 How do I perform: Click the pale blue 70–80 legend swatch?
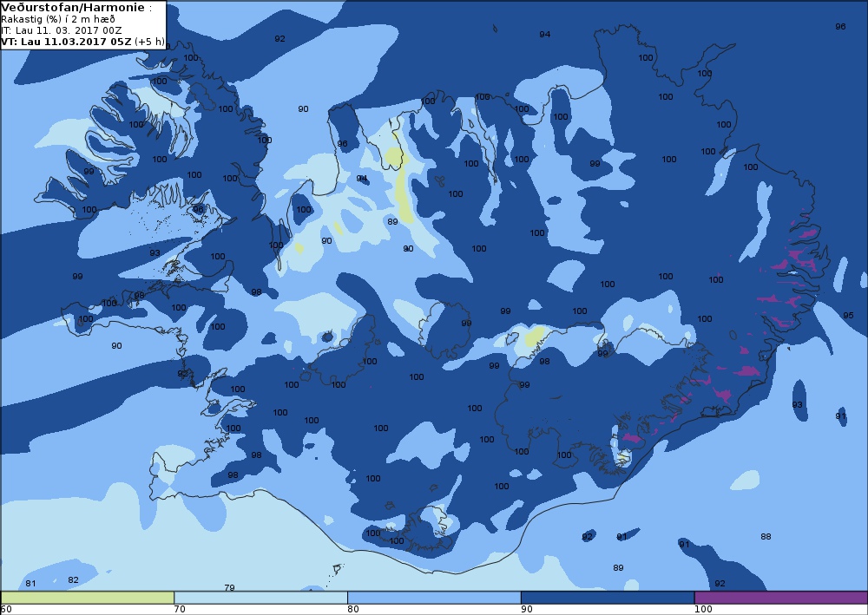click(260, 598)
